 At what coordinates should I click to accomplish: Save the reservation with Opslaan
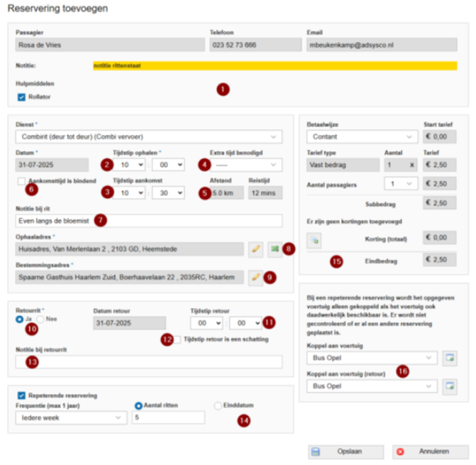point(346,452)
